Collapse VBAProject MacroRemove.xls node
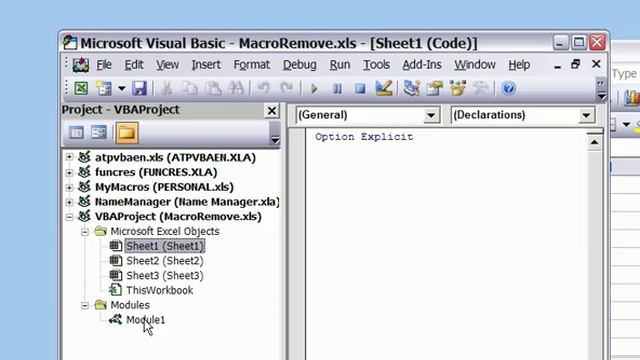The height and width of the screenshot is (360, 640). (x=69, y=216)
